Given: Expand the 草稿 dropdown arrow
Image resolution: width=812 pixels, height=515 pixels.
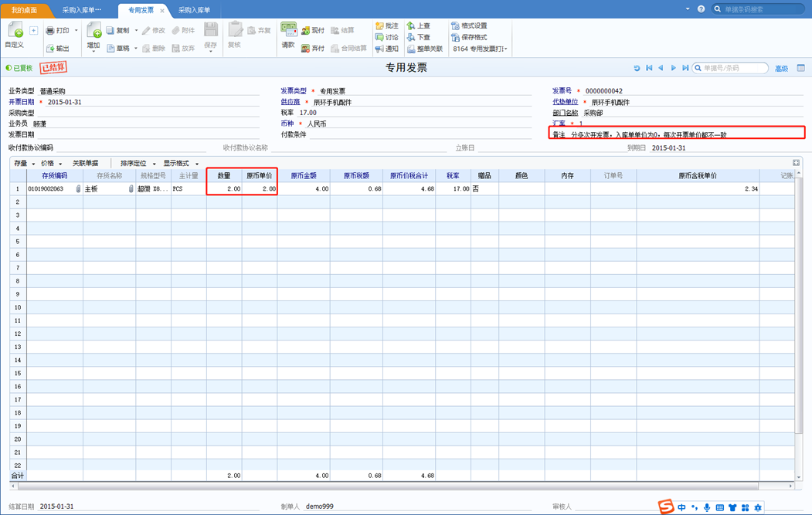Looking at the screenshot, I should 136,48.
